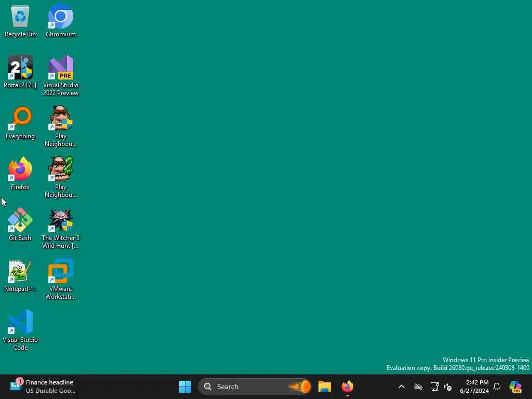Open the Finance headline widget
Screen dimensions: 532x399
(43, 387)
